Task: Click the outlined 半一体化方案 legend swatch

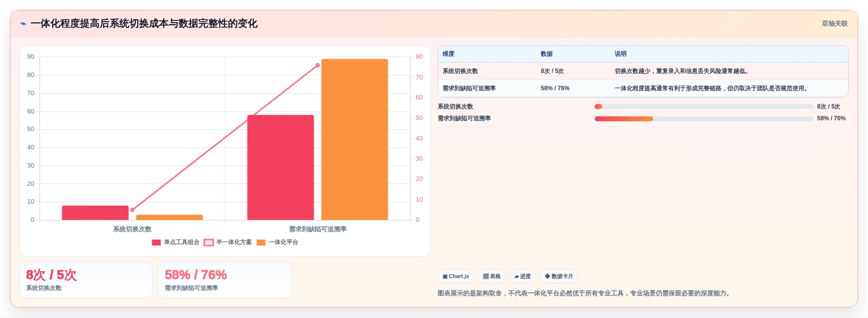Action: click(x=209, y=242)
